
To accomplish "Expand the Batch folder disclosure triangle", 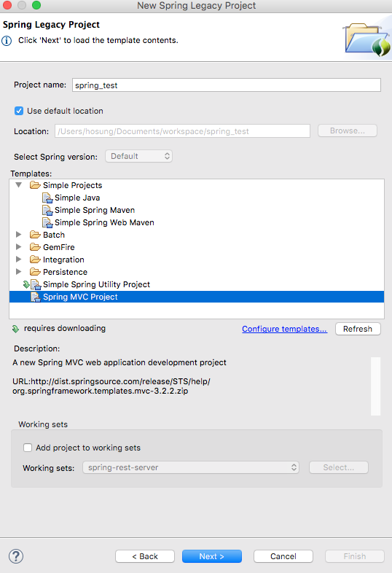I will [x=19, y=235].
